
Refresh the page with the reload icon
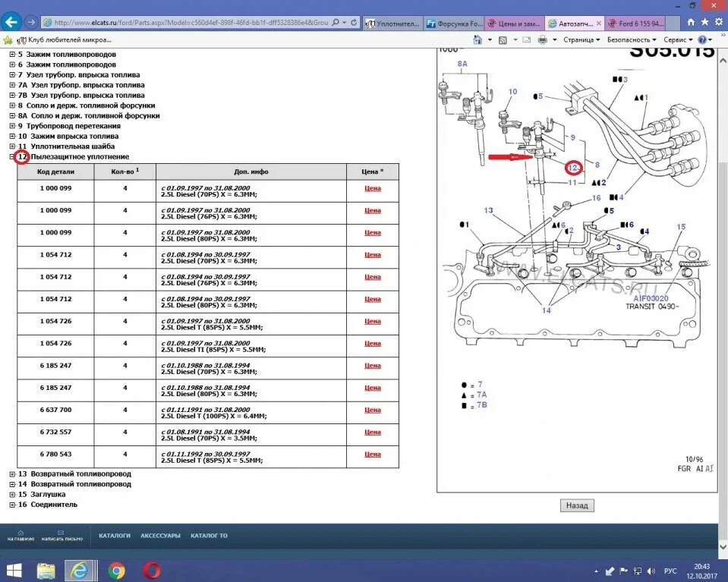[354, 22]
